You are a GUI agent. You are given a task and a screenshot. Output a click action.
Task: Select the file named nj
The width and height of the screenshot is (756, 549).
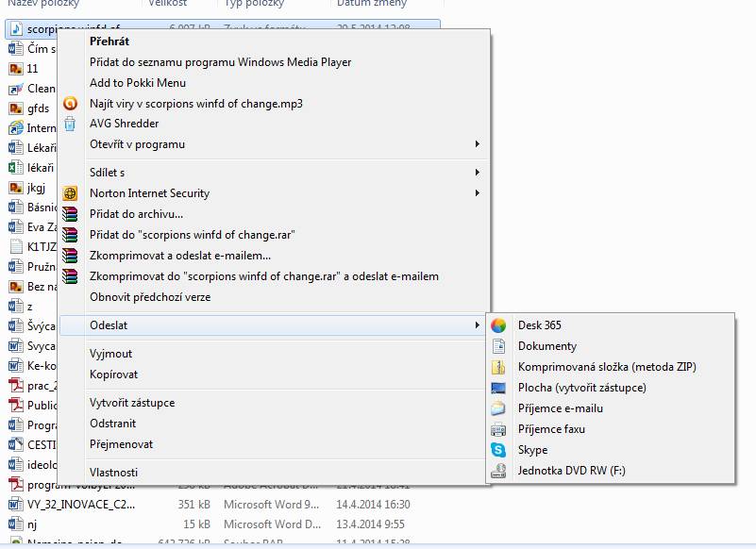(32, 524)
